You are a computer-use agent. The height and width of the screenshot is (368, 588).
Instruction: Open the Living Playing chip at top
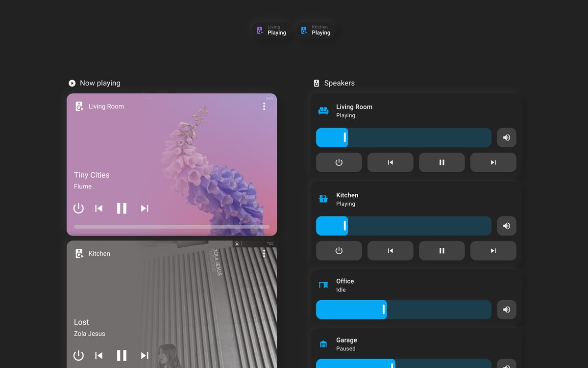[x=271, y=30]
